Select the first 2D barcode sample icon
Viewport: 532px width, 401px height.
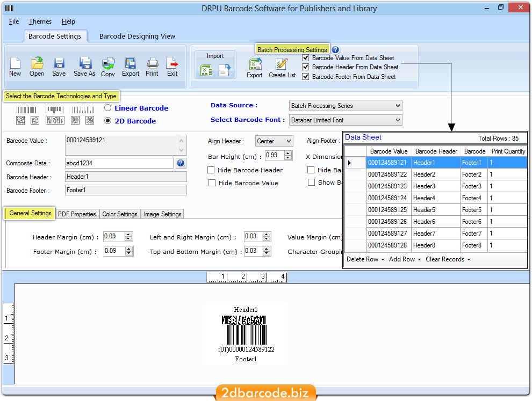[20, 120]
